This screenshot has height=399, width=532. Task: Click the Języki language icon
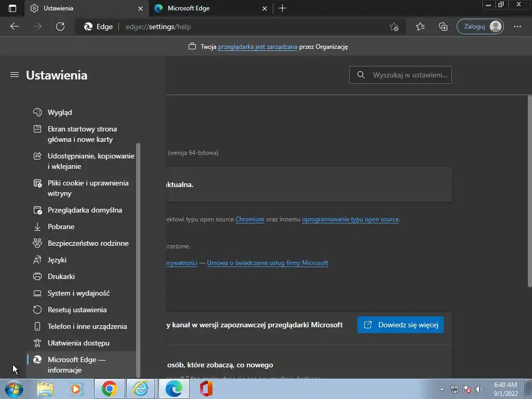tap(37, 260)
